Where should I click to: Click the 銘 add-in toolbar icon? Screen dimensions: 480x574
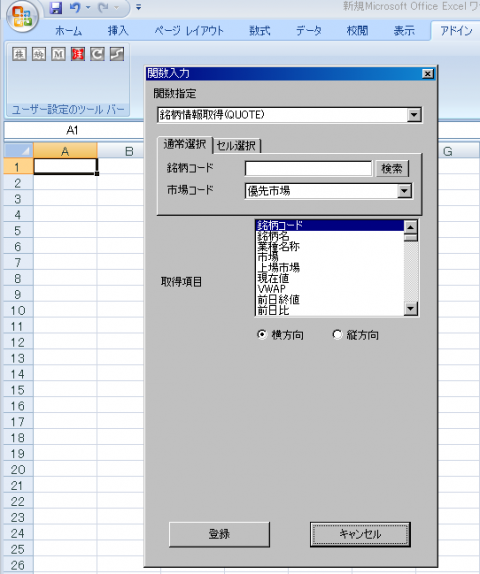(39, 54)
